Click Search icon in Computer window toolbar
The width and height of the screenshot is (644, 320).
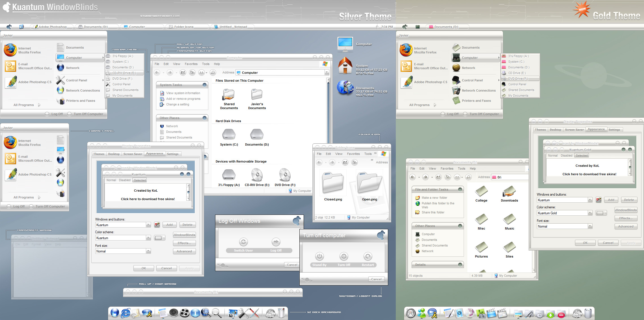click(213, 73)
